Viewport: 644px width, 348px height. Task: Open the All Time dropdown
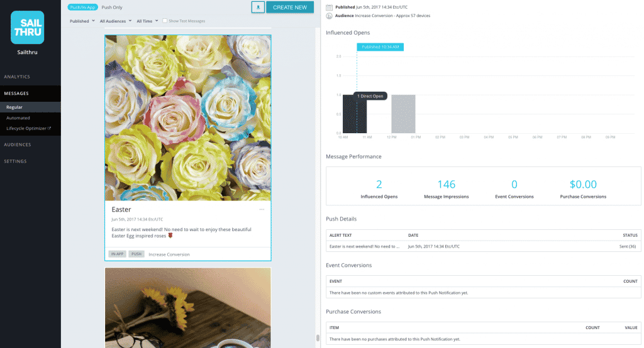point(147,21)
